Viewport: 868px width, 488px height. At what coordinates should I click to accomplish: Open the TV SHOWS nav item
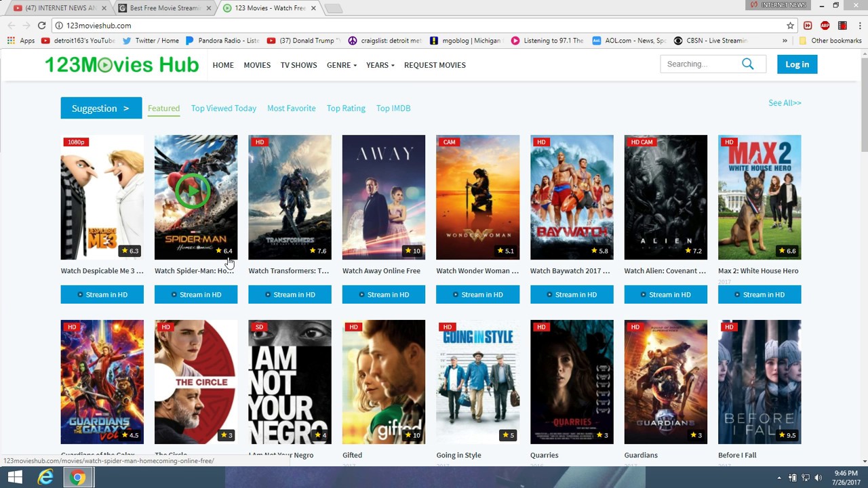point(299,65)
